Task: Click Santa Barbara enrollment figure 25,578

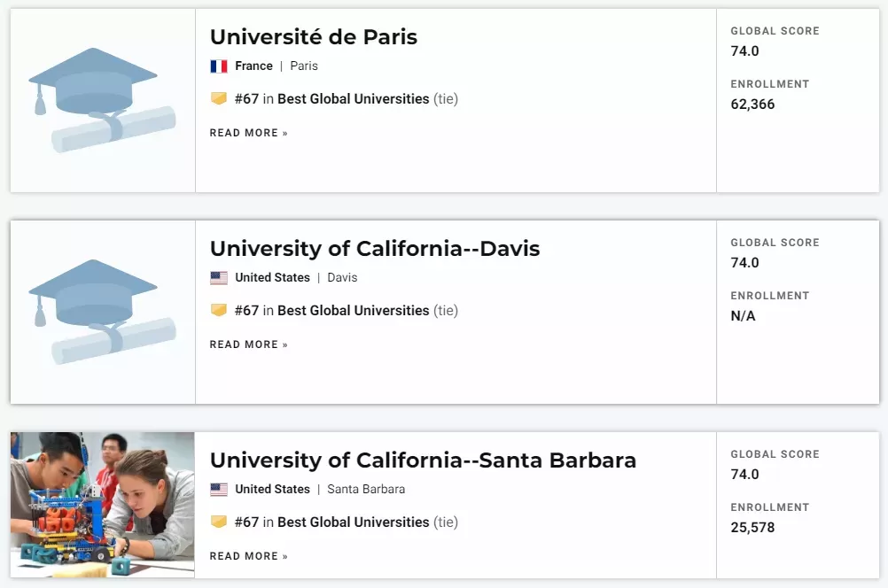Action: (x=752, y=528)
